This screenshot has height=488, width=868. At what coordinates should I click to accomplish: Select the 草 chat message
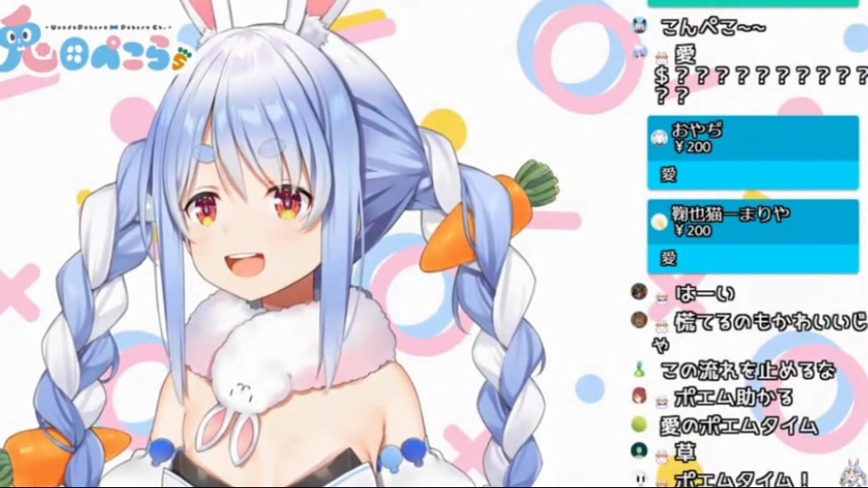(684, 453)
